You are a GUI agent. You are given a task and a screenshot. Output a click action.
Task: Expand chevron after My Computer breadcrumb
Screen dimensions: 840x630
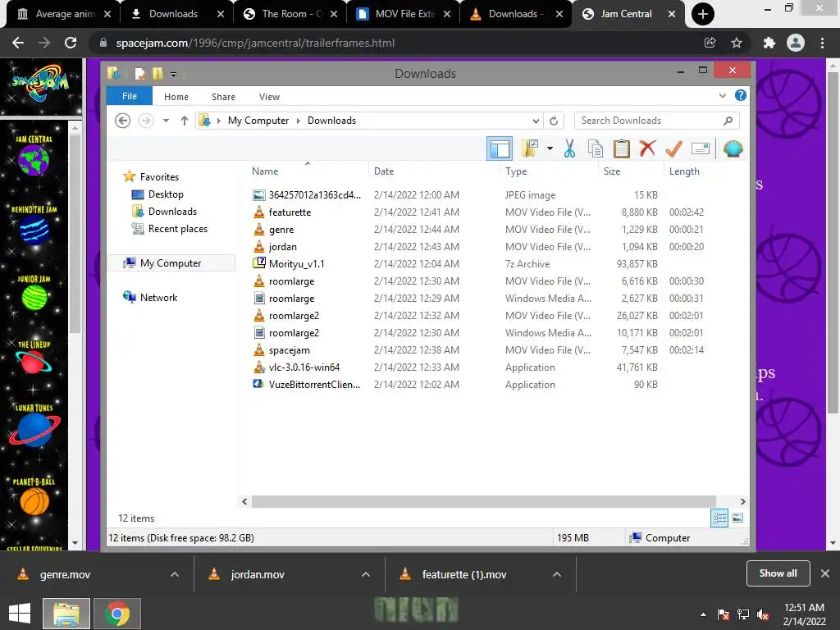click(299, 121)
